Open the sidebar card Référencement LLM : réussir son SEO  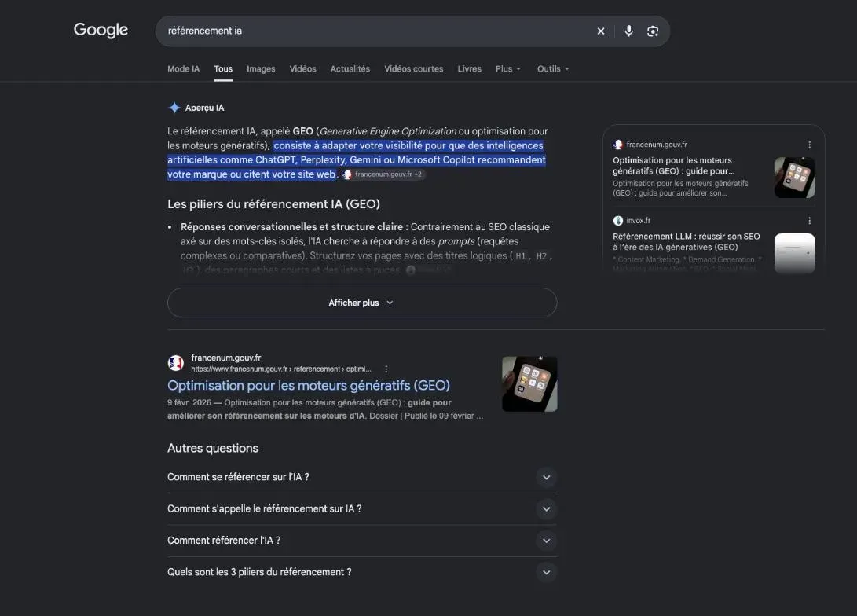coord(686,241)
